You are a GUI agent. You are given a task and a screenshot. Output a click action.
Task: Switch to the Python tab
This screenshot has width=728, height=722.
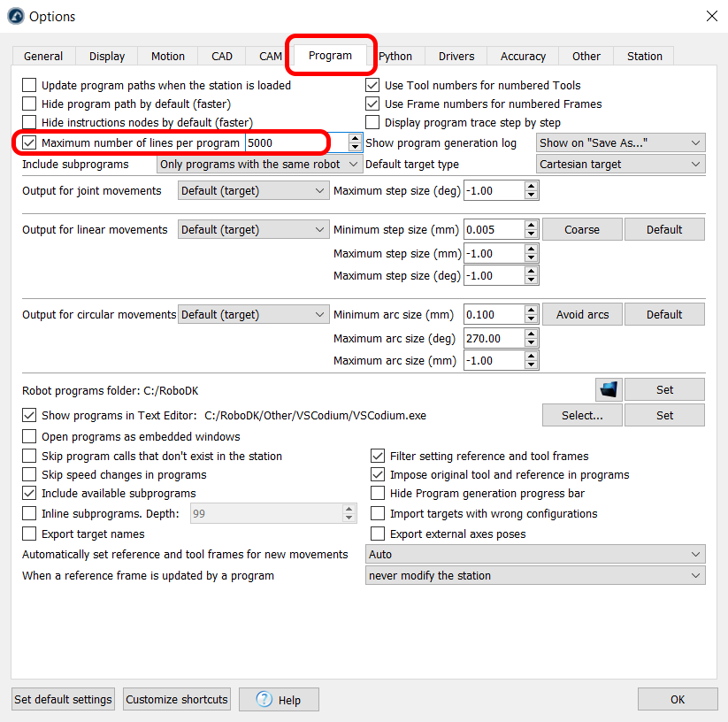(395, 56)
